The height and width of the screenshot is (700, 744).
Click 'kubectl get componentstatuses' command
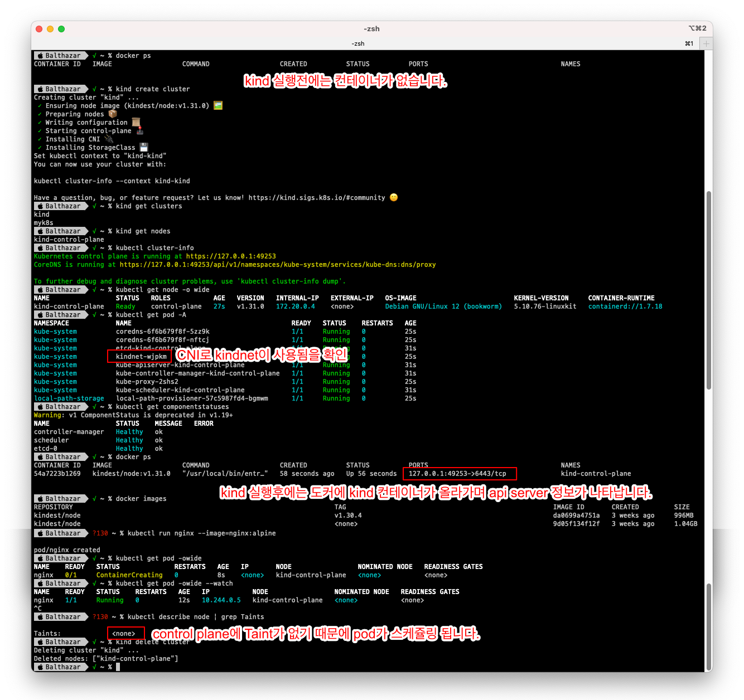[172, 407]
